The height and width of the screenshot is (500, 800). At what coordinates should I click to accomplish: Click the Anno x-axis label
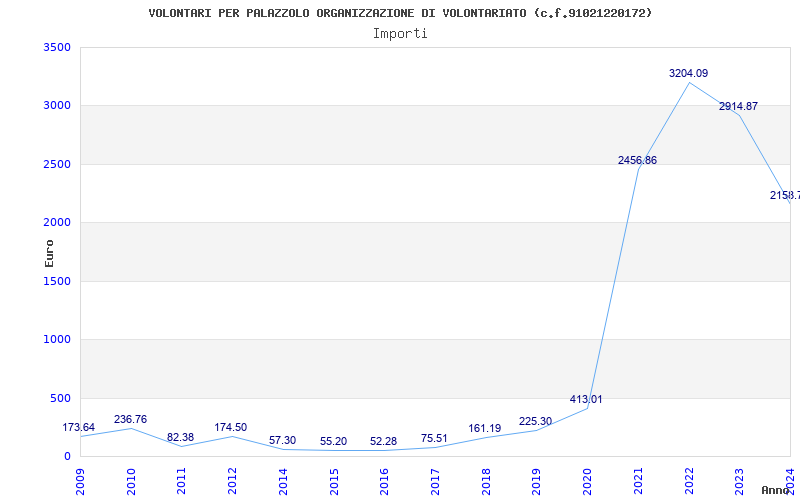tap(774, 490)
